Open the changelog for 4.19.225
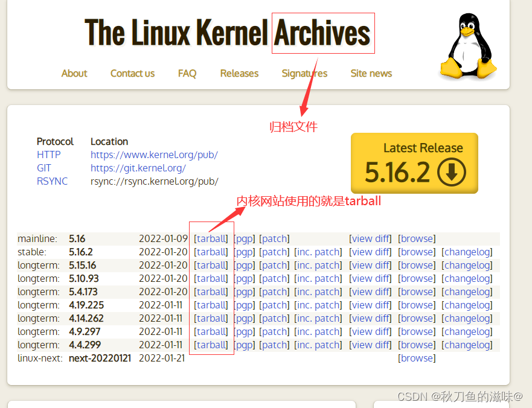The height and width of the screenshot is (408, 532). coord(467,305)
